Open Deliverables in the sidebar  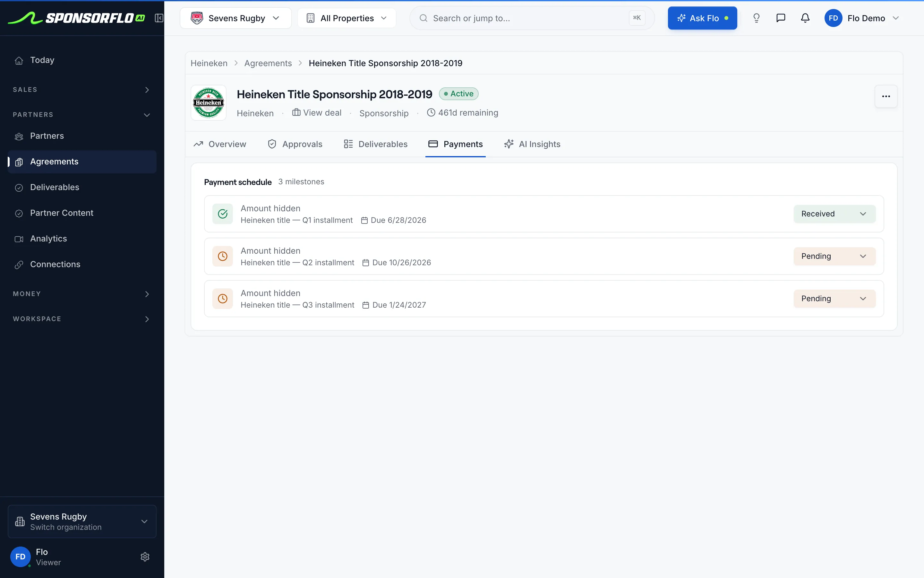point(82,187)
